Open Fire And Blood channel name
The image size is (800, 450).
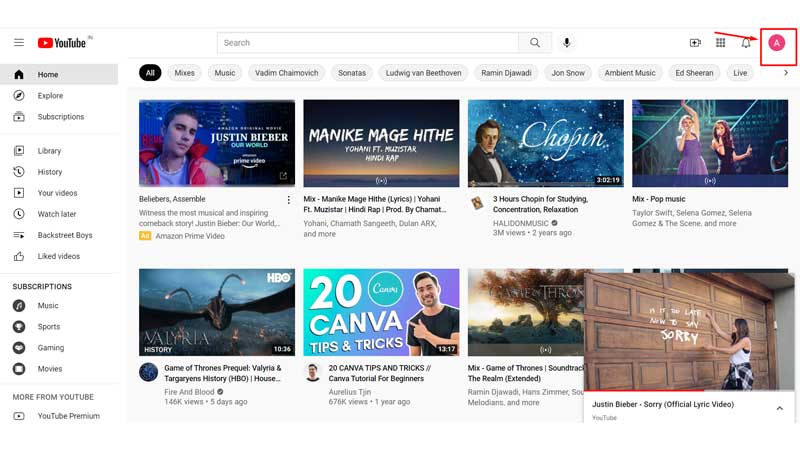coord(189,392)
